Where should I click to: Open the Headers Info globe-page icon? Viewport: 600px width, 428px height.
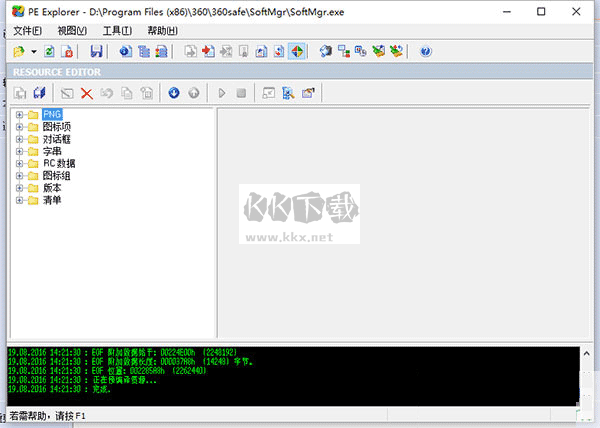(126, 51)
